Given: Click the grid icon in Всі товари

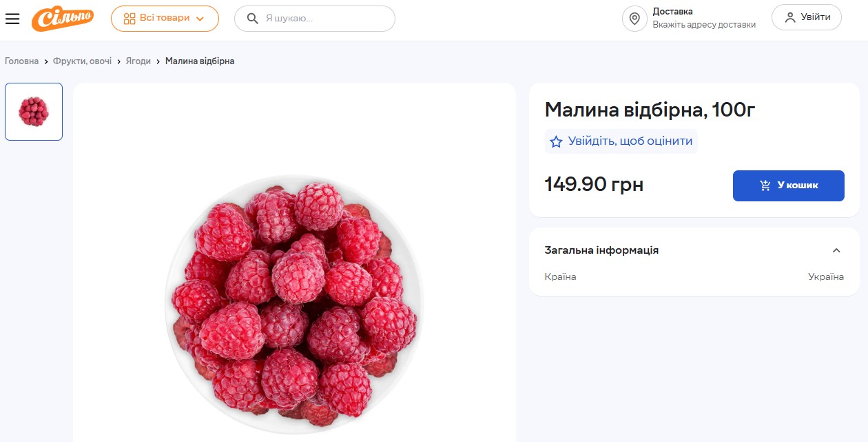Looking at the screenshot, I should [x=130, y=19].
